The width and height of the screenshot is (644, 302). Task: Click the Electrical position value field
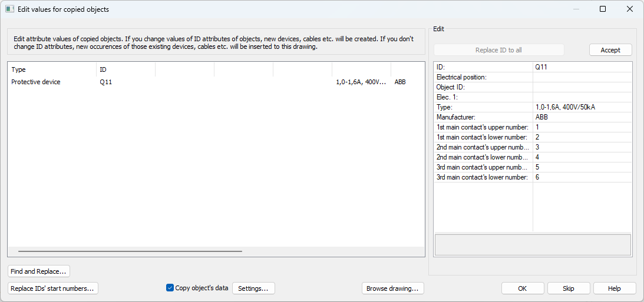[582, 77]
